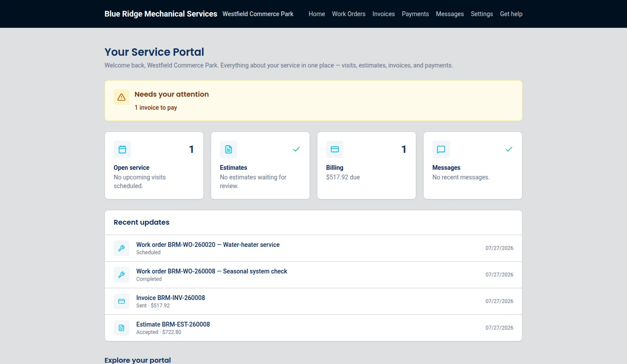Open Payments in the navigation bar

[415, 14]
